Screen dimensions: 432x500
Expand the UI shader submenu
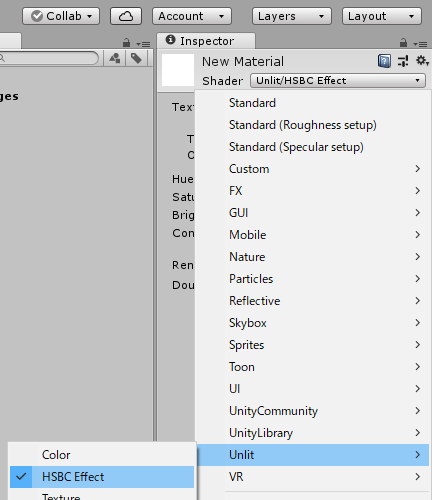(x=312, y=389)
